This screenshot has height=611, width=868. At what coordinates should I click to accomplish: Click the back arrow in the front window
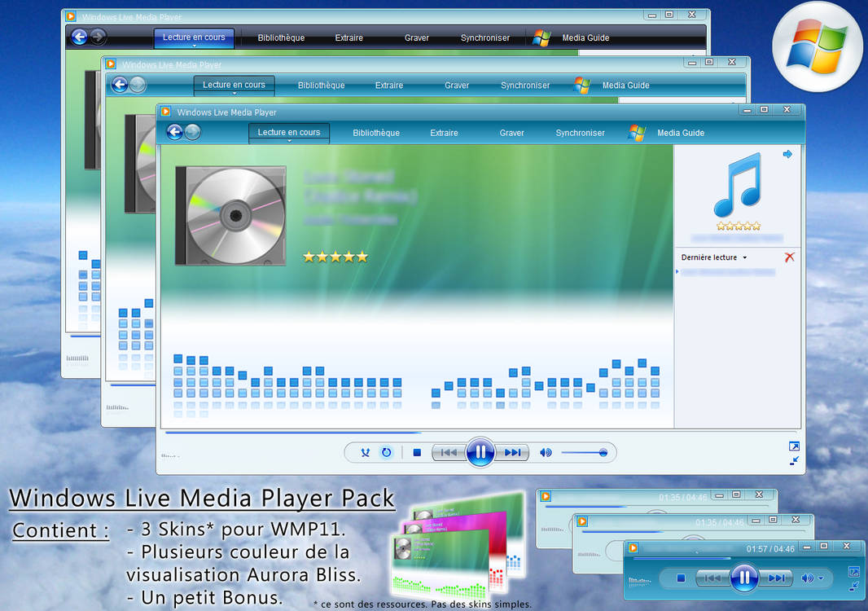pyautogui.click(x=175, y=132)
